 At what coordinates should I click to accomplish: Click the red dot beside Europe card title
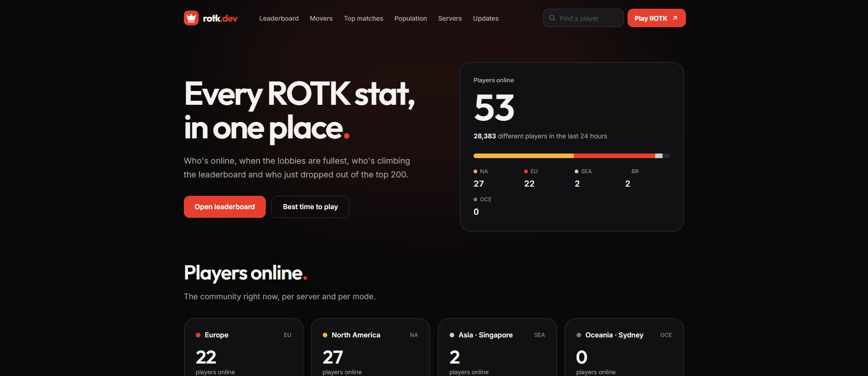(198, 335)
